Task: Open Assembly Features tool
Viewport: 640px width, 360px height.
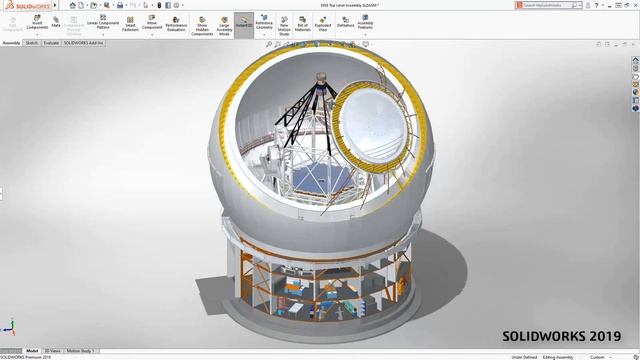Action: pyautogui.click(x=365, y=22)
